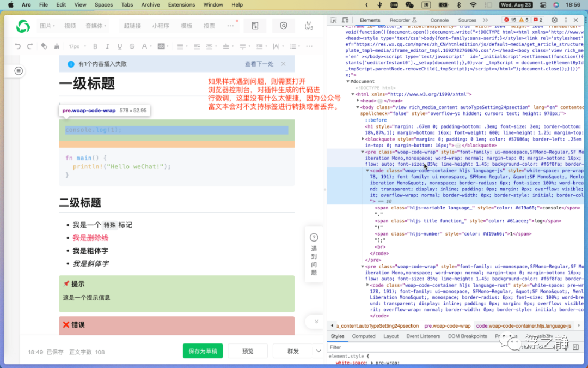Open the article outline round icon

(x=19, y=70)
